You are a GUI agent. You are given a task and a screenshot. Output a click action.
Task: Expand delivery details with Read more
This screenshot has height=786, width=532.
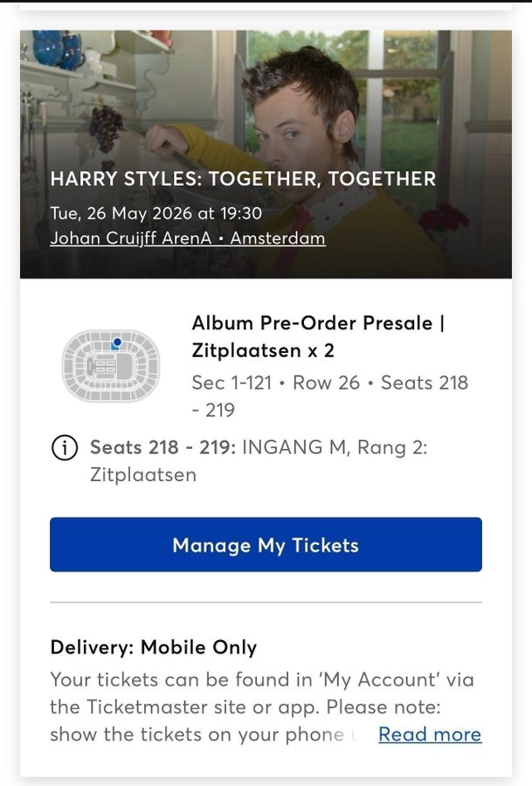coord(429,734)
